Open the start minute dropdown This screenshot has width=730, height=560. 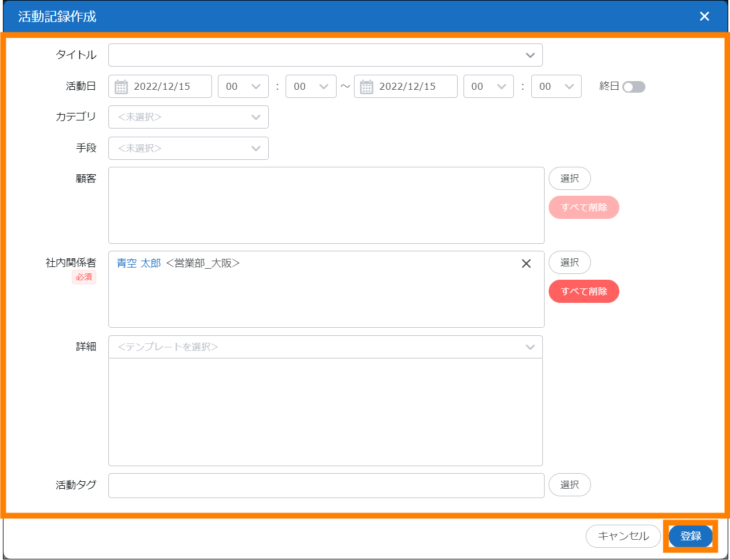[311, 86]
